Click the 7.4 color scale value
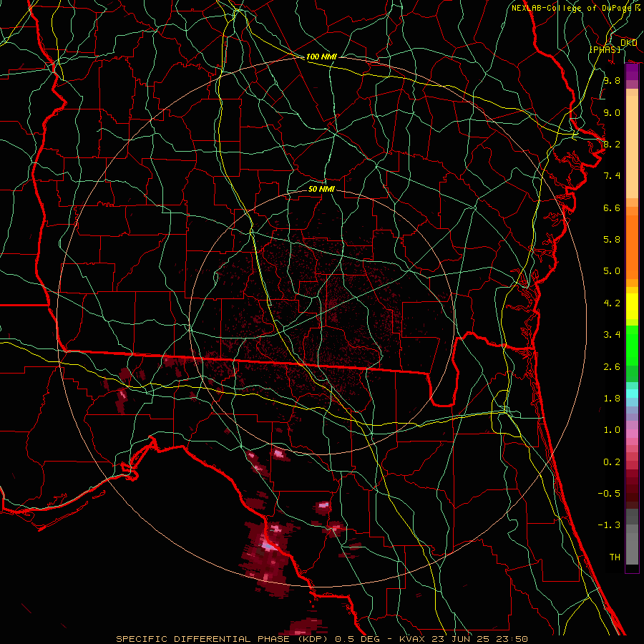The image size is (644, 644). (x=612, y=176)
